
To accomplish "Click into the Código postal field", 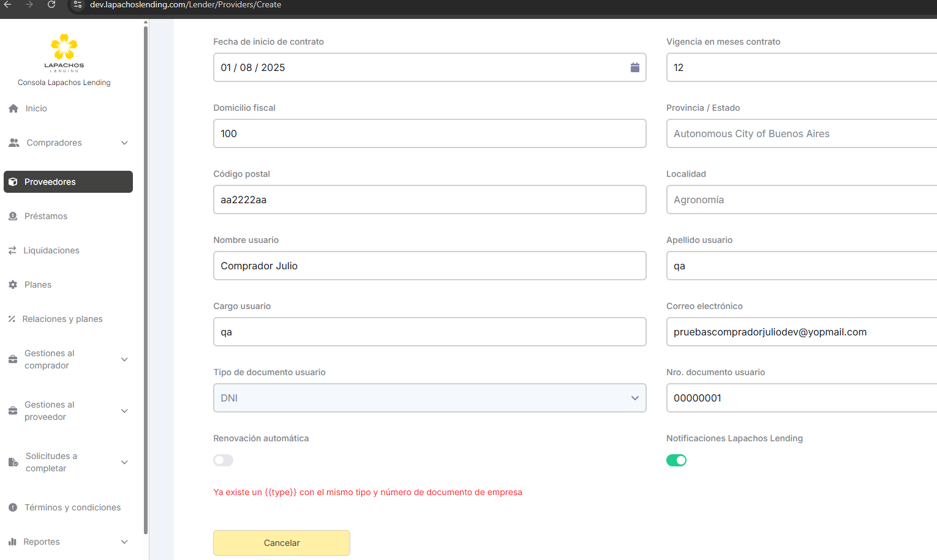I will [x=429, y=200].
